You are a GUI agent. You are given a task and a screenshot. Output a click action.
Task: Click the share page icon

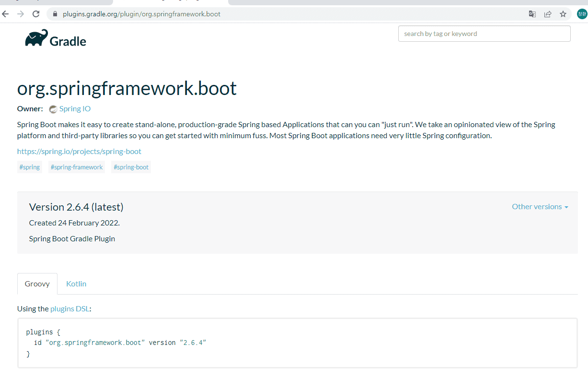click(548, 14)
